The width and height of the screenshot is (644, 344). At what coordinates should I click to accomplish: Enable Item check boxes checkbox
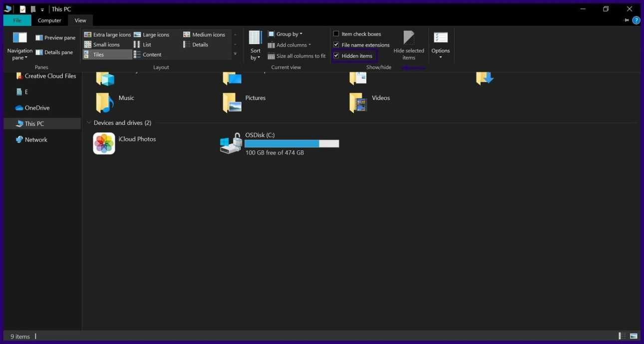tap(336, 34)
